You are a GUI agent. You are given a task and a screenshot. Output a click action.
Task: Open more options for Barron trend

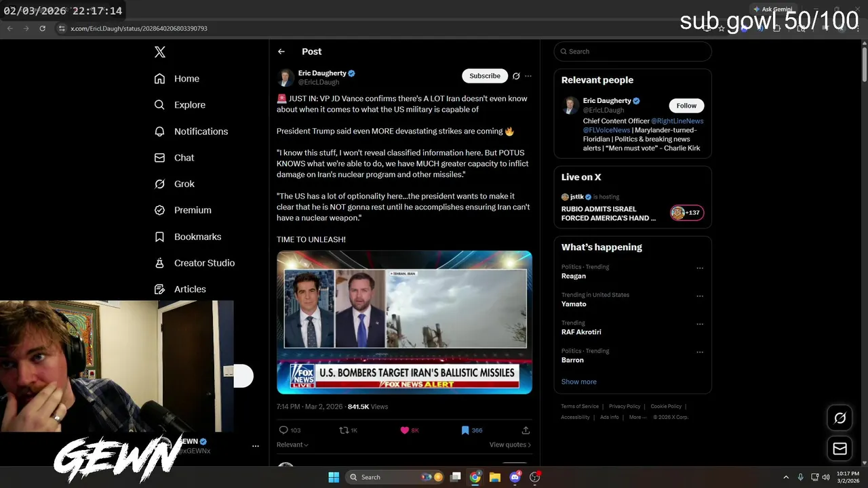700,352
